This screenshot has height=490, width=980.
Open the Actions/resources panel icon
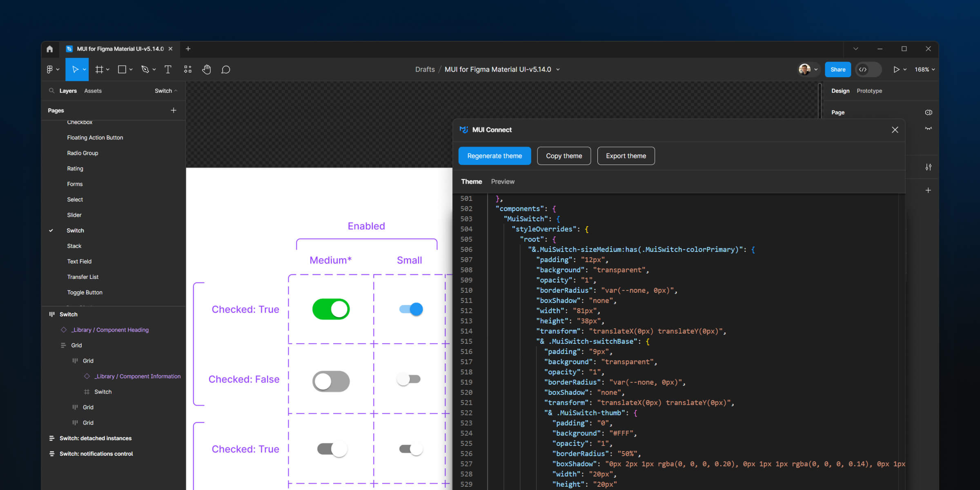[x=188, y=69]
